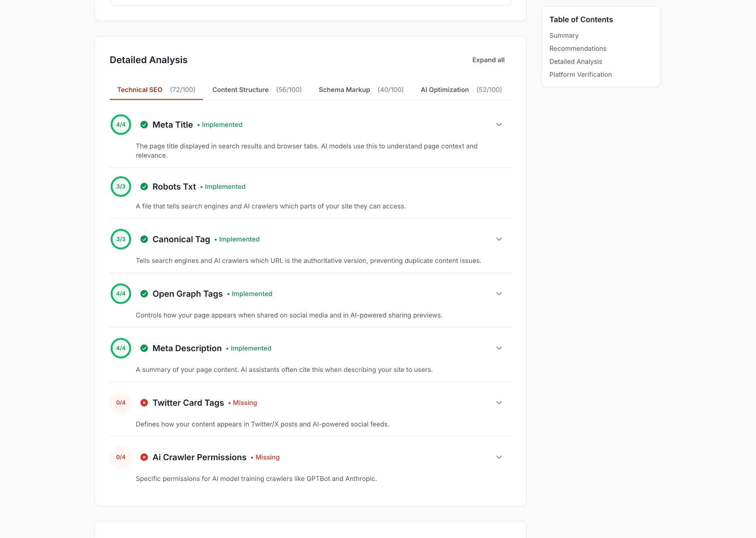
Task: Click the Expand all button
Action: tap(488, 60)
